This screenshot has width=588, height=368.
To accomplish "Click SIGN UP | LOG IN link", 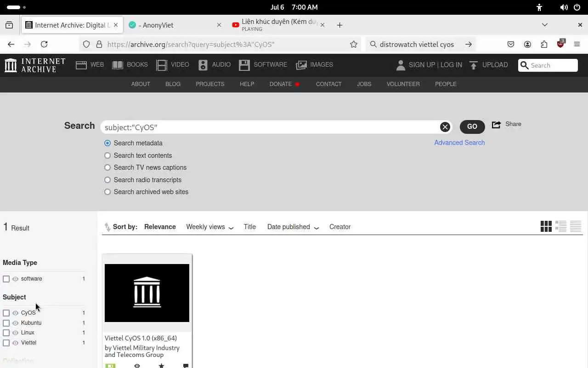I will tap(435, 65).
